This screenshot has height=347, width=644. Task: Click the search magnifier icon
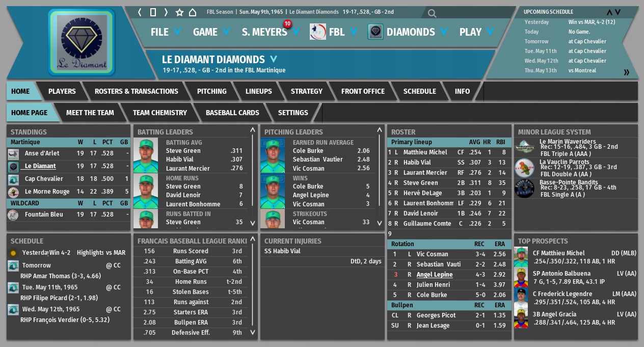[x=432, y=14]
